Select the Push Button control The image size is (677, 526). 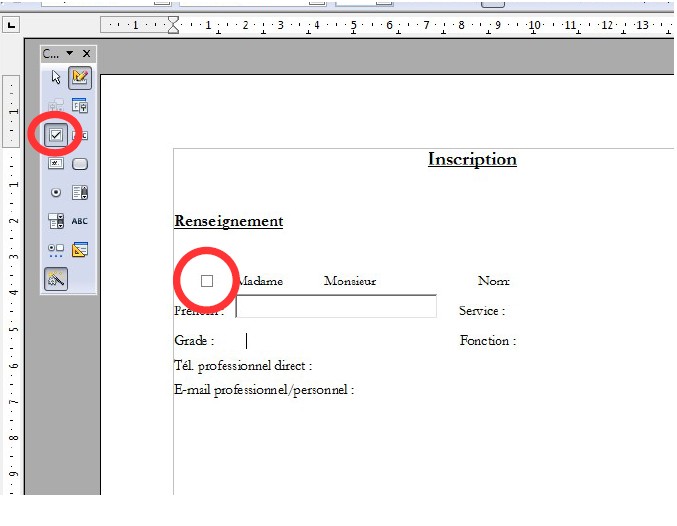pos(80,164)
